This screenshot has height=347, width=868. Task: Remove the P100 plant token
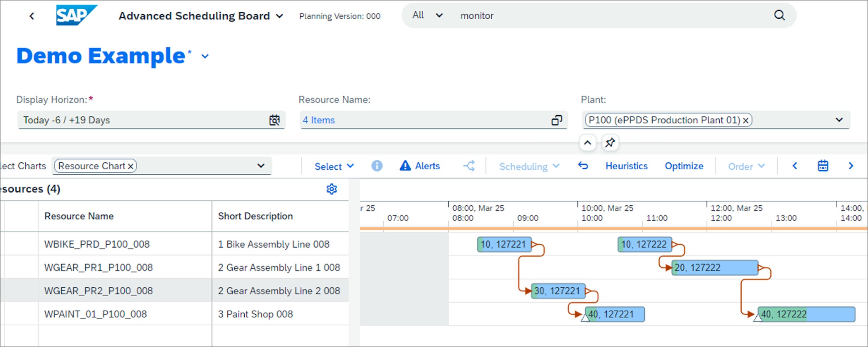pyautogui.click(x=746, y=120)
